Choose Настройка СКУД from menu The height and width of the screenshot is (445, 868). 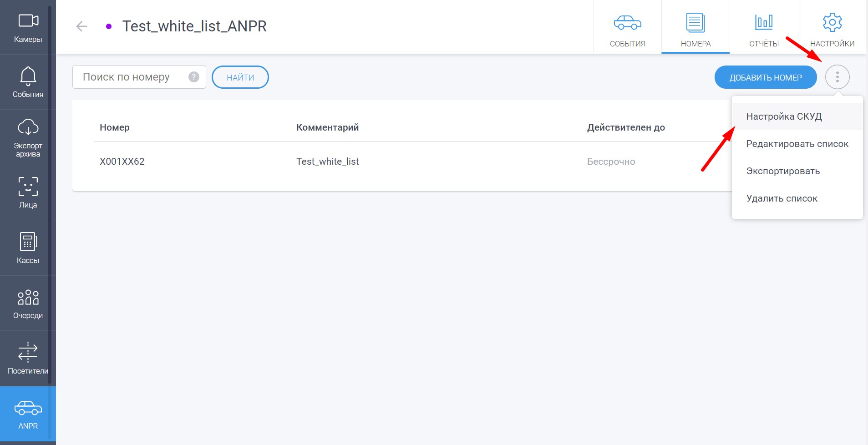pyautogui.click(x=797, y=116)
